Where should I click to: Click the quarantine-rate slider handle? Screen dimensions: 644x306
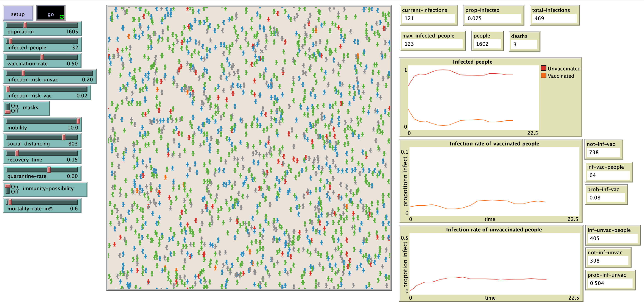tap(49, 169)
